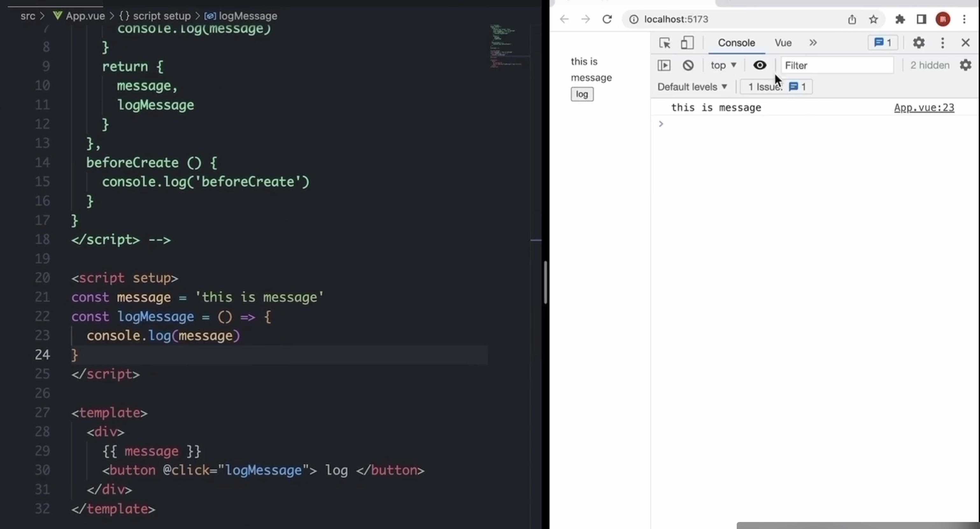Open the browser extensions puzzle icon

click(x=900, y=19)
